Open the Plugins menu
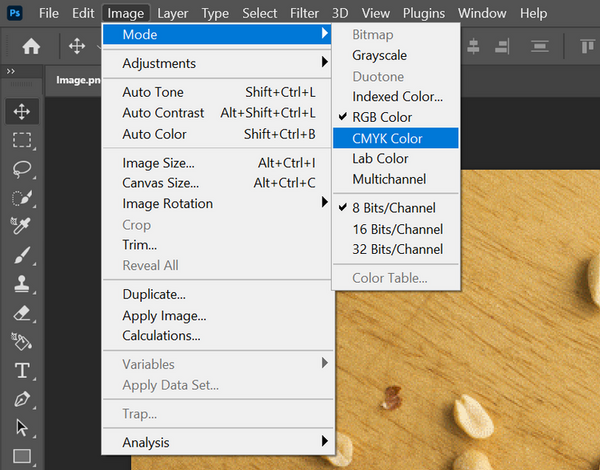This screenshot has width=600, height=470. pyautogui.click(x=424, y=13)
